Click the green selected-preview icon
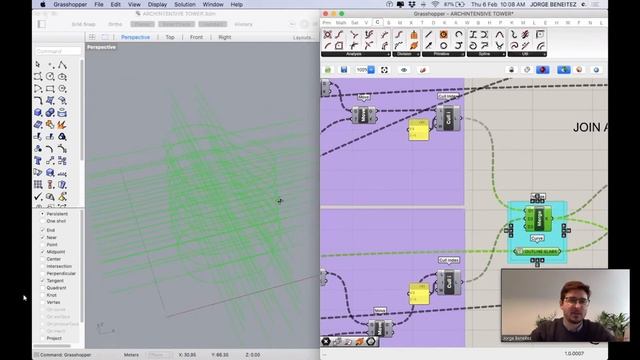The width and height of the screenshot is (640, 360). pyautogui.click(x=564, y=70)
